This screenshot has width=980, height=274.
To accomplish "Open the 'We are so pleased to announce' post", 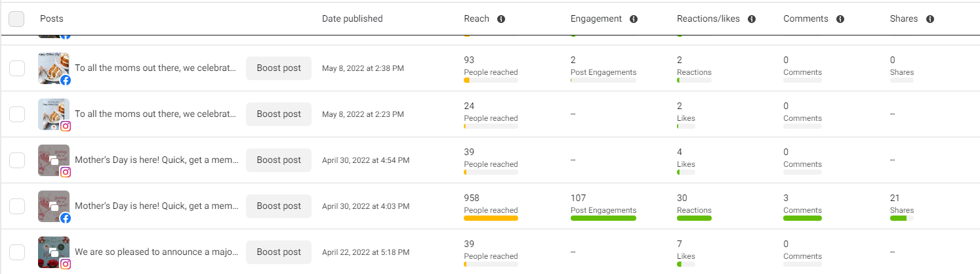I will click(x=155, y=252).
